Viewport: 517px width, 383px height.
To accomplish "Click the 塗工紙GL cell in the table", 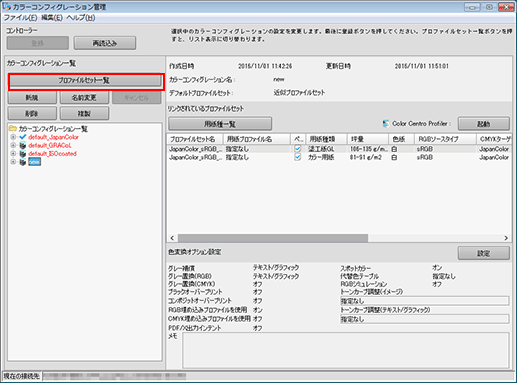I will coord(321,149).
